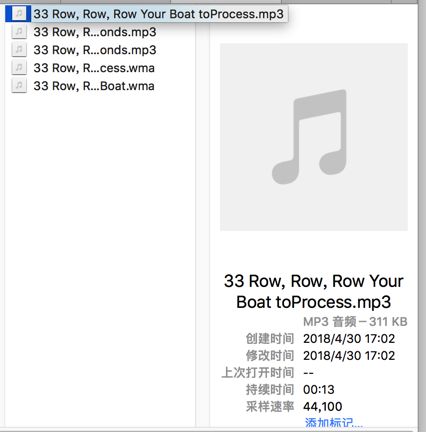The height and width of the screenshot is (432, 426).
Task: Click the 持续时间 value 00:13
Action: click(319, 390)
